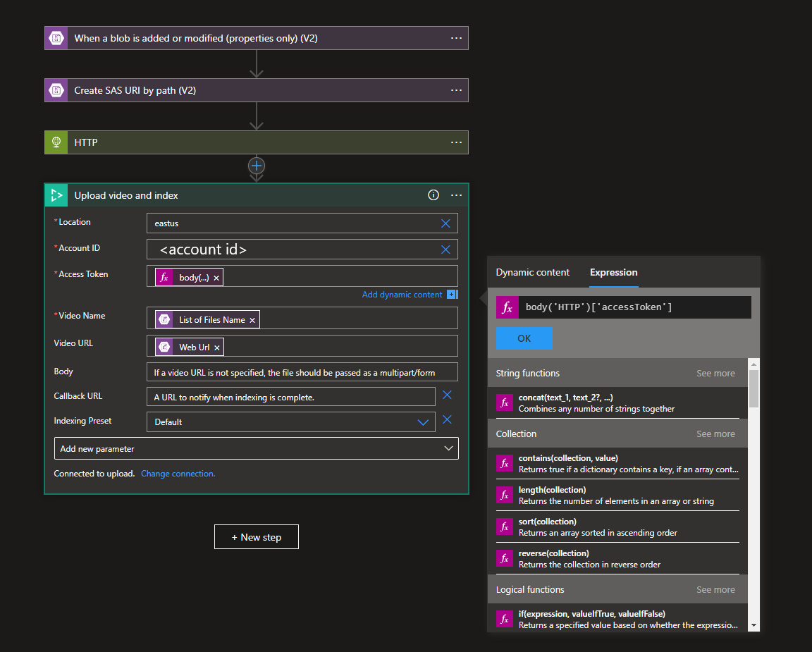
Task: Select the List of Files Name token
Action: (x=207, y=319)
